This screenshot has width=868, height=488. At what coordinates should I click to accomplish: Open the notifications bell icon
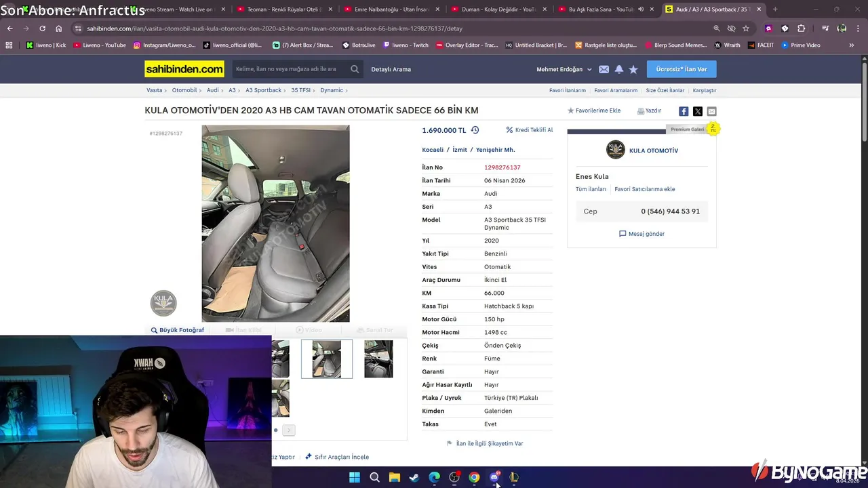(x=619, y=69)
